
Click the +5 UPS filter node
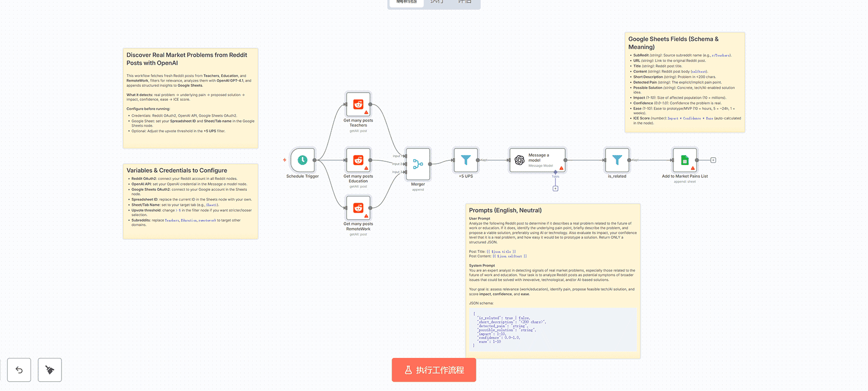(x=466, y=160)
